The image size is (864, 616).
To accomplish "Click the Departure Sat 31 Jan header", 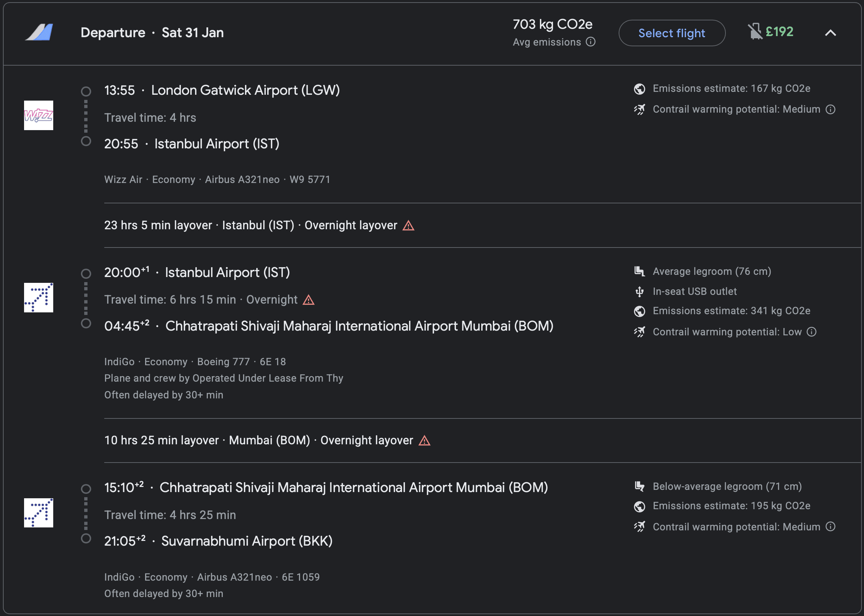I will coord(152,32).
